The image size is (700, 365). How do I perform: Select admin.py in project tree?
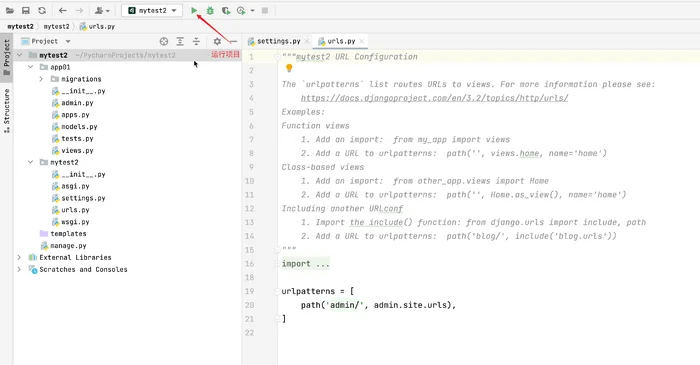(x=73, y=103)
